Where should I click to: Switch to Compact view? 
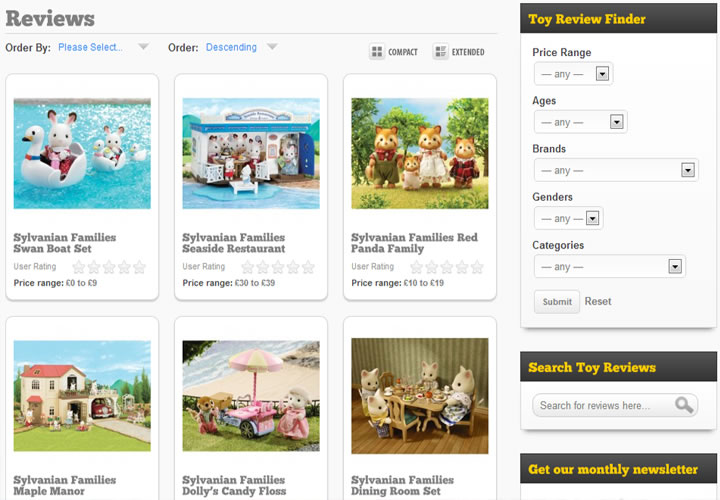[x=394, y=52]
